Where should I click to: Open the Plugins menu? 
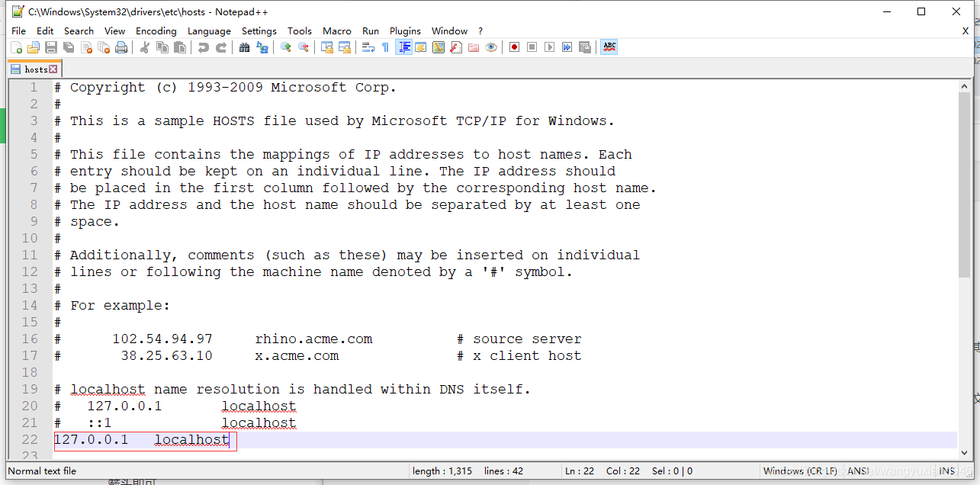pyautogui.click(x=405, y=31)
